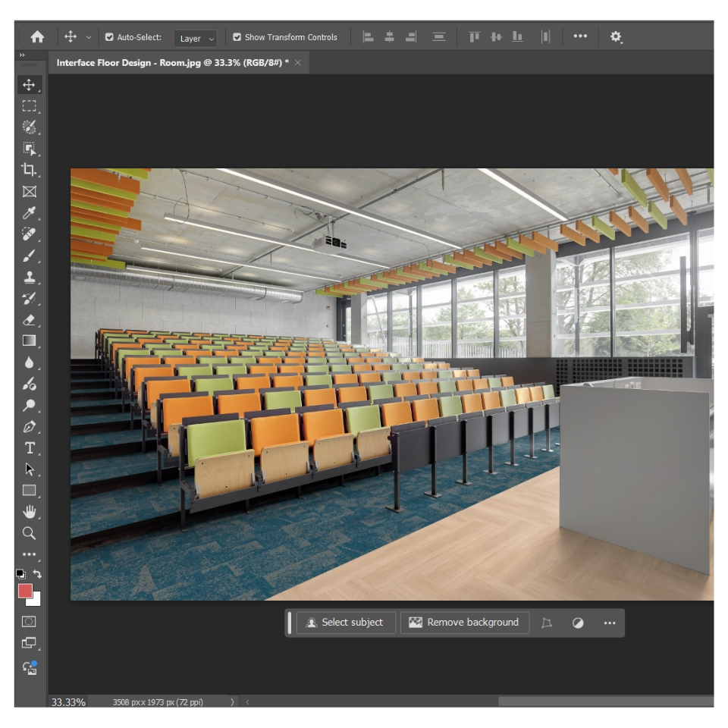Select the Zoom tool in toolbar
This screenshot has width=728, height=728.
tap(30, 532)
